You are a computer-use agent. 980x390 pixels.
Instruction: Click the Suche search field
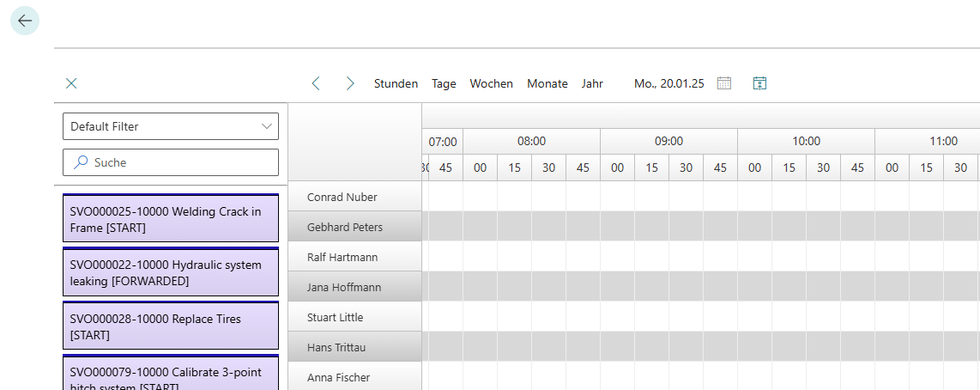(171, 162)
